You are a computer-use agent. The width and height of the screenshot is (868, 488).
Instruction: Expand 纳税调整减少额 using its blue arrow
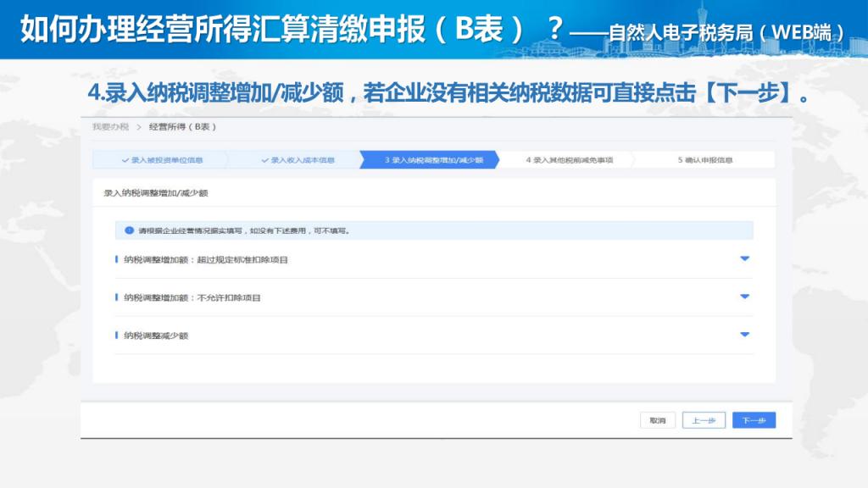744,335
